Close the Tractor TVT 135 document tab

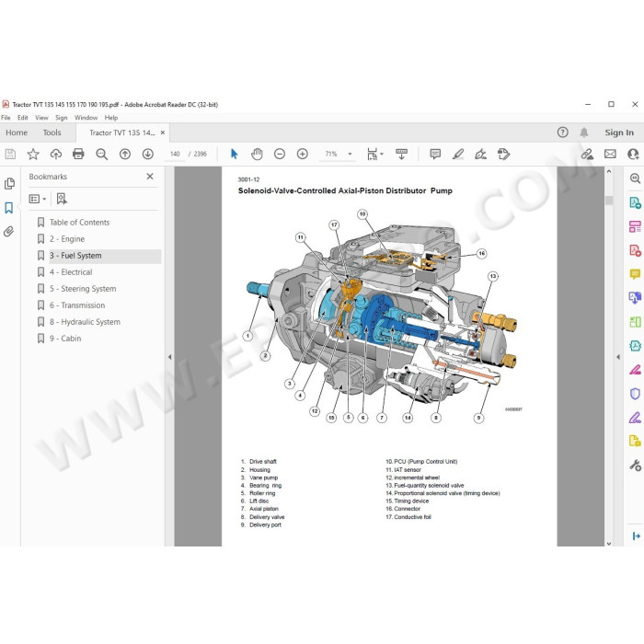coord(163,132)
